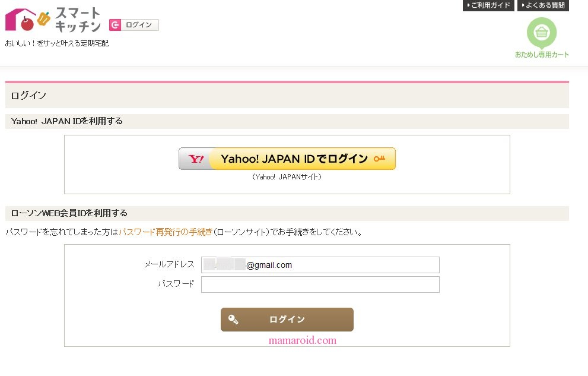Click the pink arrow icon beside header ログイン
Screen dimensions: 588x376
point(116,25)
